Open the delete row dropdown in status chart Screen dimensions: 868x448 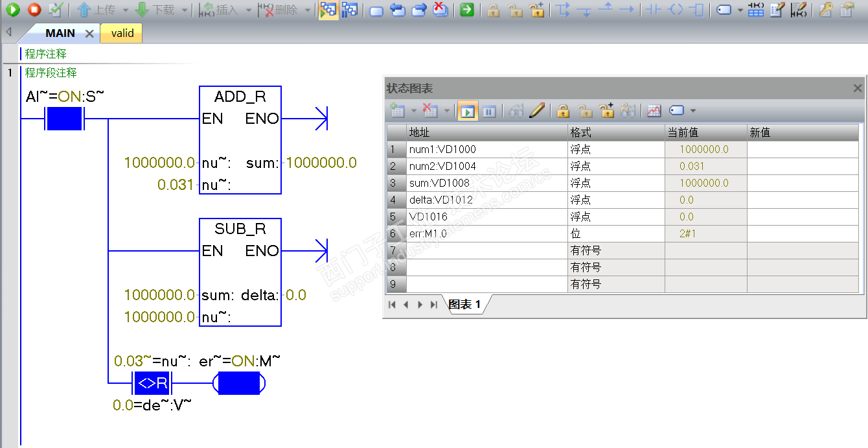[446, 112]
